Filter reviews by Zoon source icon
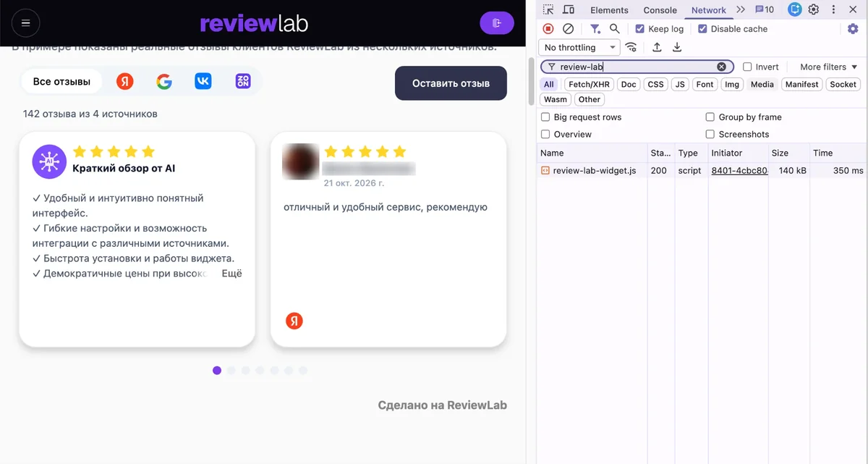868x464 pixels. pyautogui.click(x=243, y=82)
